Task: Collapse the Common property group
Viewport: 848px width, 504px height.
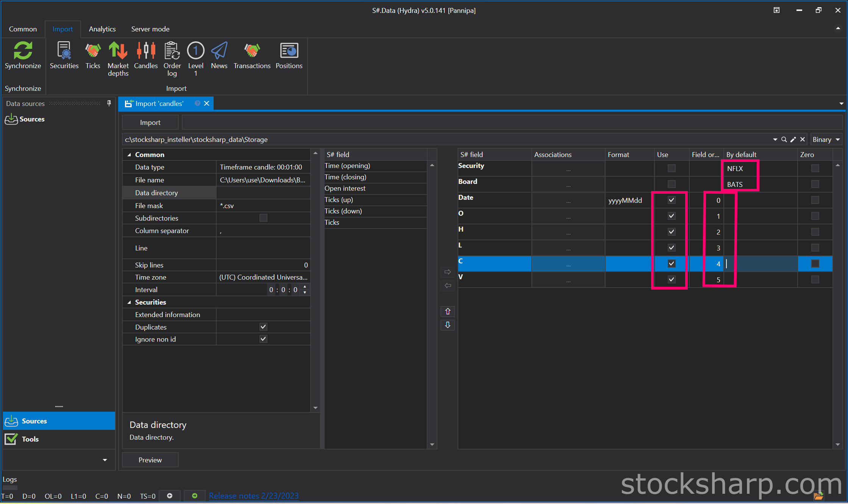Action: [129, 155]
